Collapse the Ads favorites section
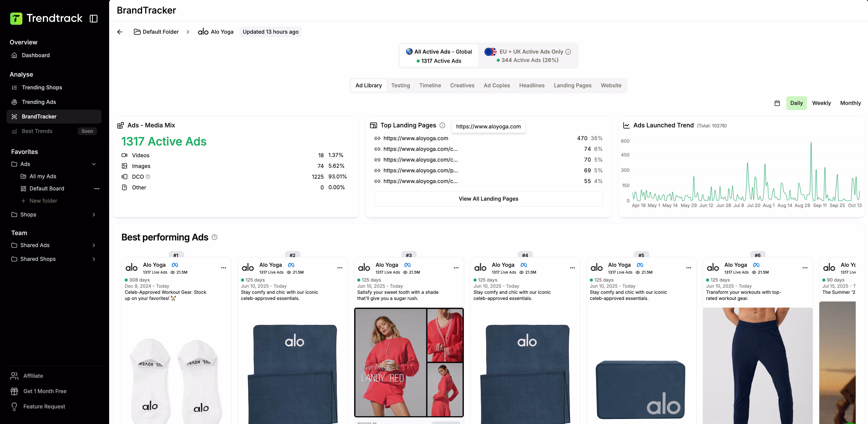The height and width of the screenshot is (424, 868). 94,164
